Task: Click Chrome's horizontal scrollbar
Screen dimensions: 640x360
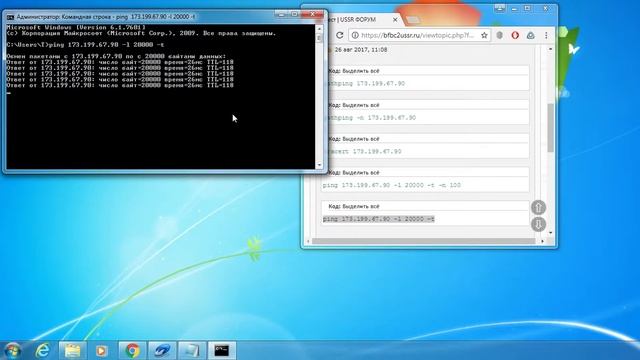Action: click(x=423, y=241)
